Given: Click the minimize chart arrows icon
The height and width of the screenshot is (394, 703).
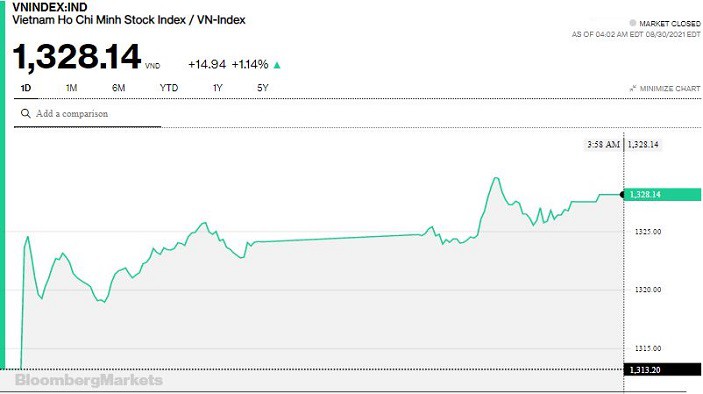Looking at the screenshot, I should point(633,88).
